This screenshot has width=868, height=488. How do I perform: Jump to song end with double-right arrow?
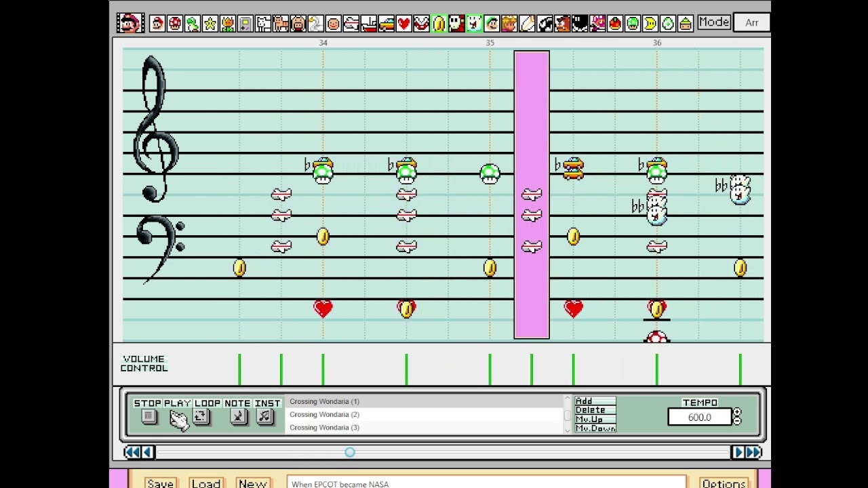click(x=754, y=452)
